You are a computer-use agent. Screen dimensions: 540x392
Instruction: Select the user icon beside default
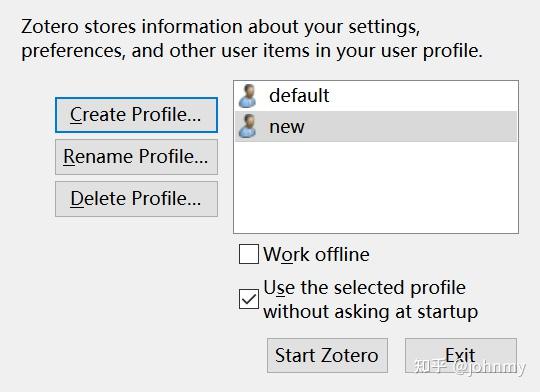point(248,95)
